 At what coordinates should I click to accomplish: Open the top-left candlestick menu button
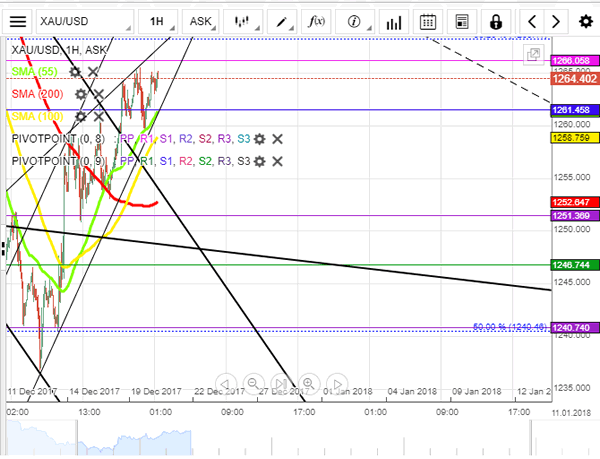pyautogui.click(x=19, y=21)
